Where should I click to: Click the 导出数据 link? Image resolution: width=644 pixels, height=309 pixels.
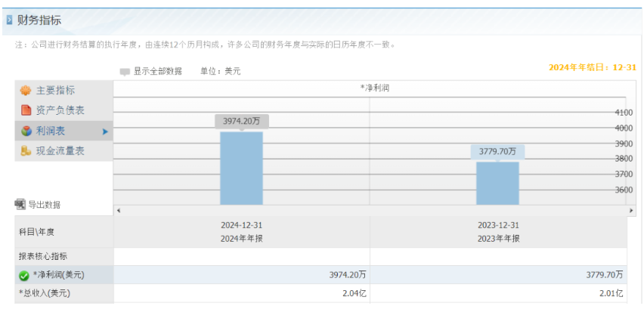44,204
